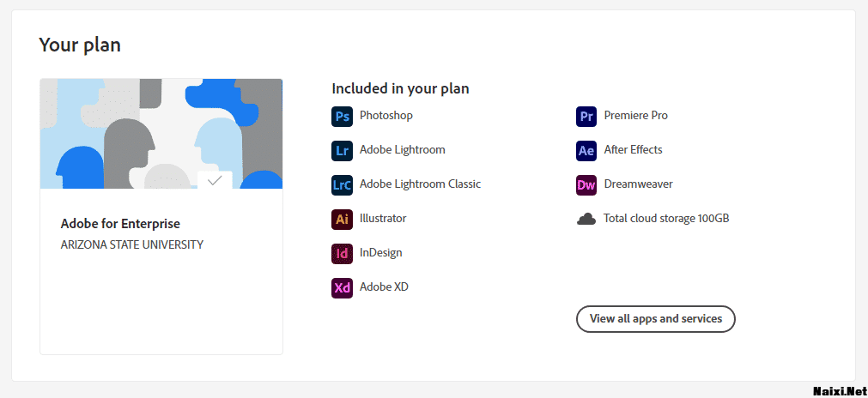Click the After Effects Ae icon
This screenshot has width=868, height=398.
coord(586,151)
